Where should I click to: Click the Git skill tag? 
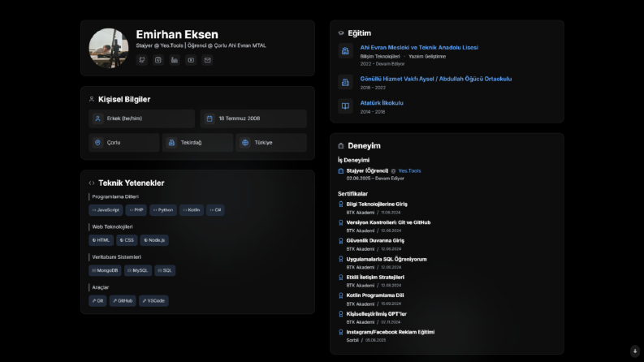pyautogui.click(x=97, y=301)
